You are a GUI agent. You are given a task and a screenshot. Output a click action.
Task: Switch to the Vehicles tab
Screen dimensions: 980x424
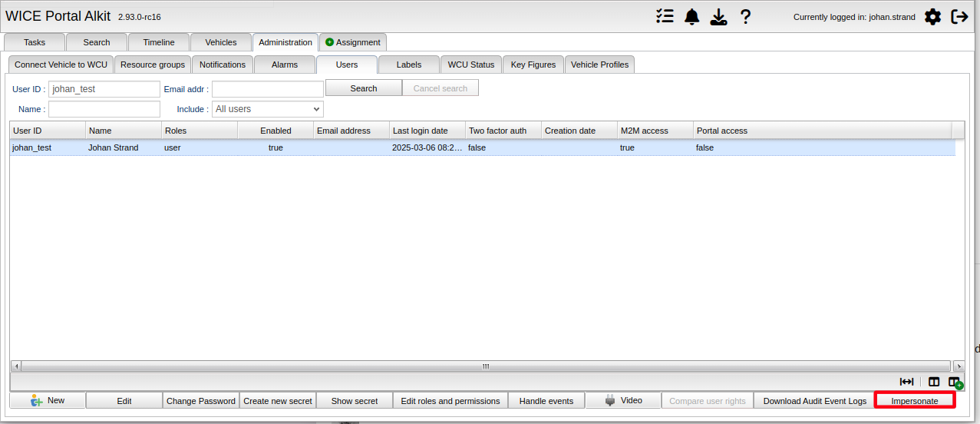point(221,42)
